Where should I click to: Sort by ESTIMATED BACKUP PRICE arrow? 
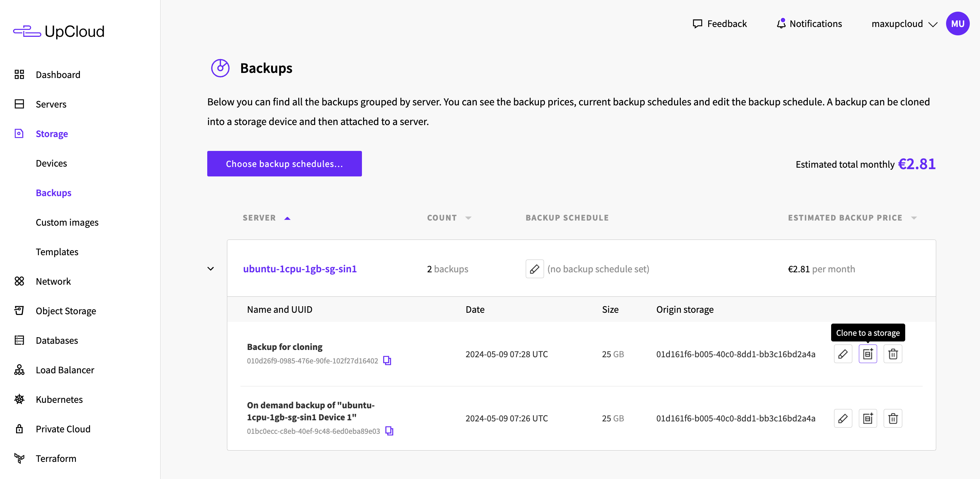click(x=914, y=218)
